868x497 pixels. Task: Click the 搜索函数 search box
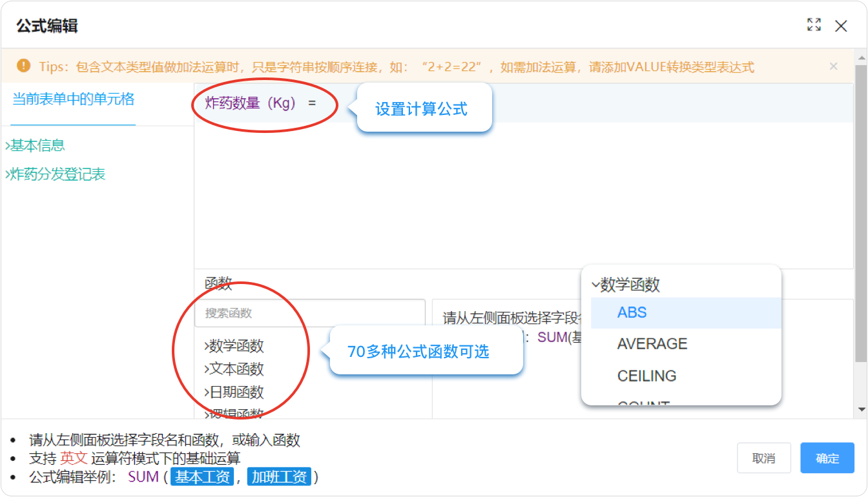coord(309,313)
